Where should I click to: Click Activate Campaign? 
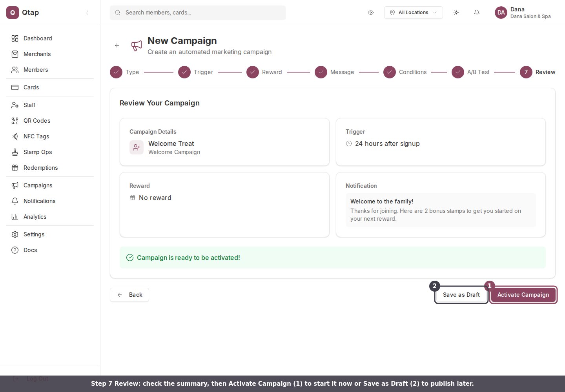tap(523, 295)
